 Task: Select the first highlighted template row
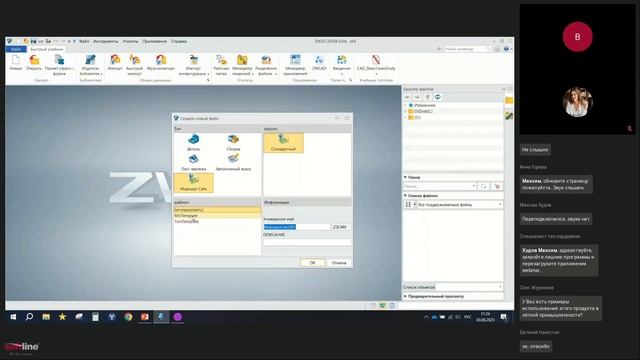217,209
